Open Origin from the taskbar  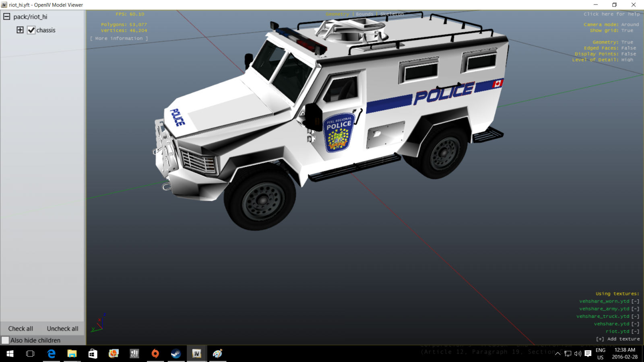(155, 354)
